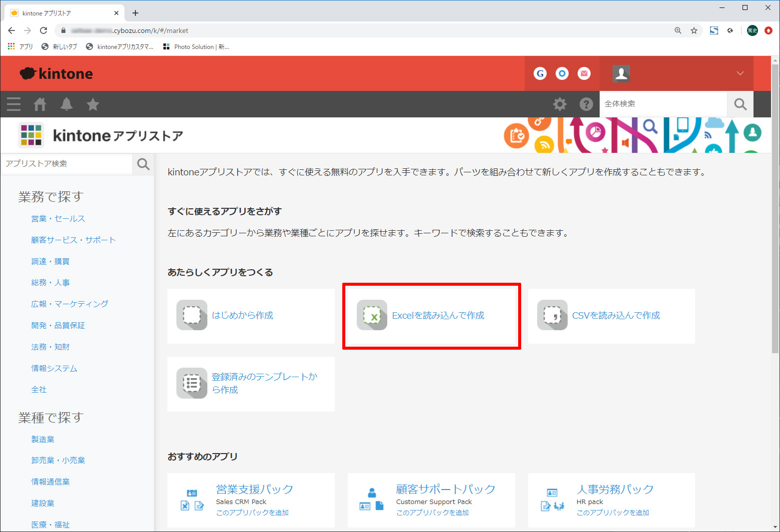Image resolution: width=780 pixels, height=532 pixels.
Task: Add the HR pack app pack
Action: (x=613, y=513)
